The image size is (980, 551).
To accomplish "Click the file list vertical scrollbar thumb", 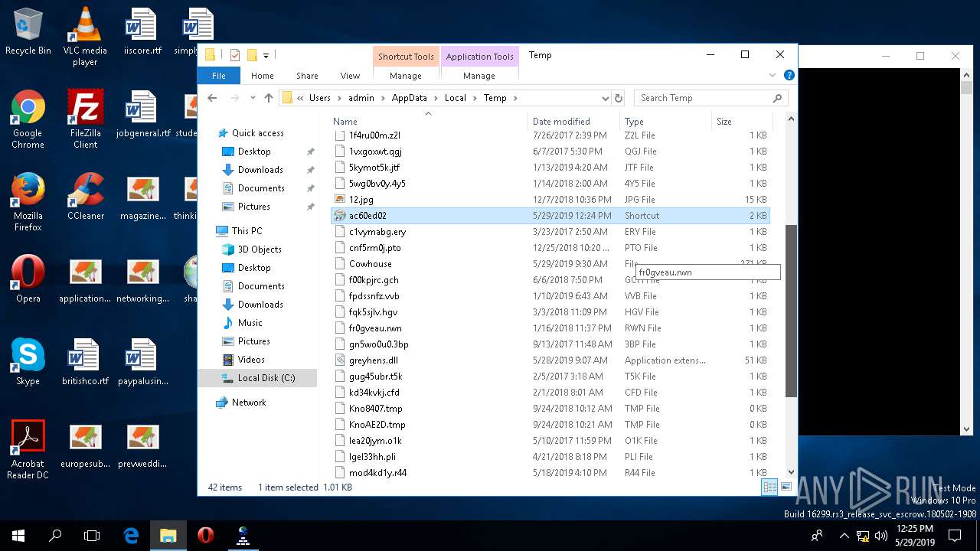I will tap(792, 311).
